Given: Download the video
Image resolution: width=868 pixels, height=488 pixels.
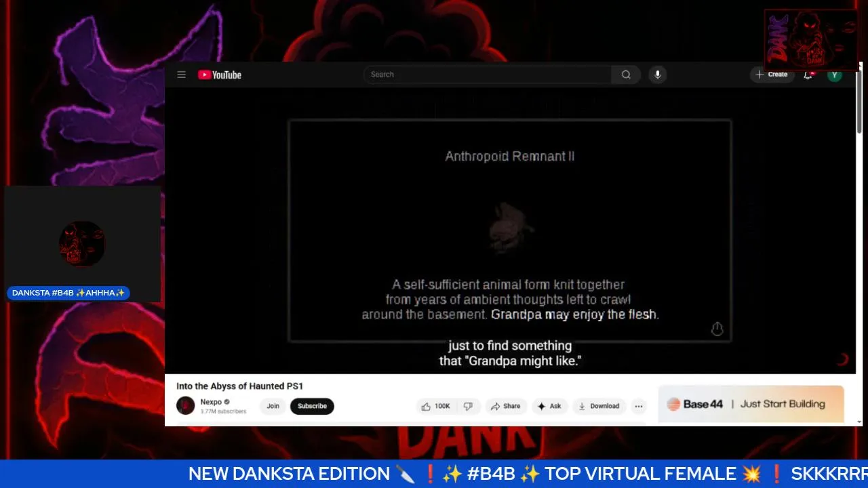Looking at the screenshot, I should [598, 406].
